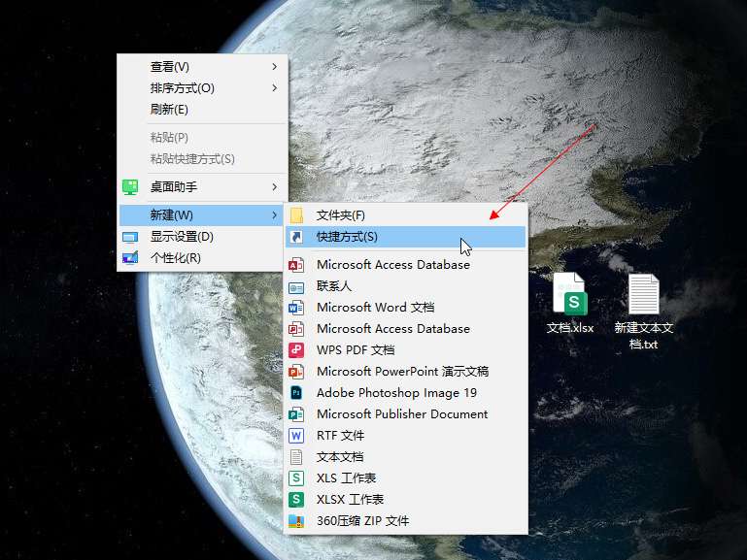
Task: Click the Publisher icon in the New submenu
Action: click(297, 414)
